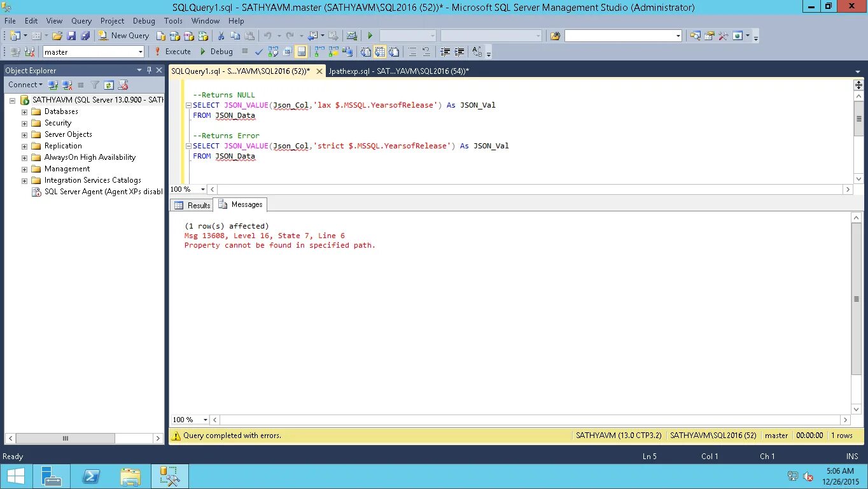Click the Debug button
Image resolution: width=868 pixels, height=489 pixels.
point(216,52)
